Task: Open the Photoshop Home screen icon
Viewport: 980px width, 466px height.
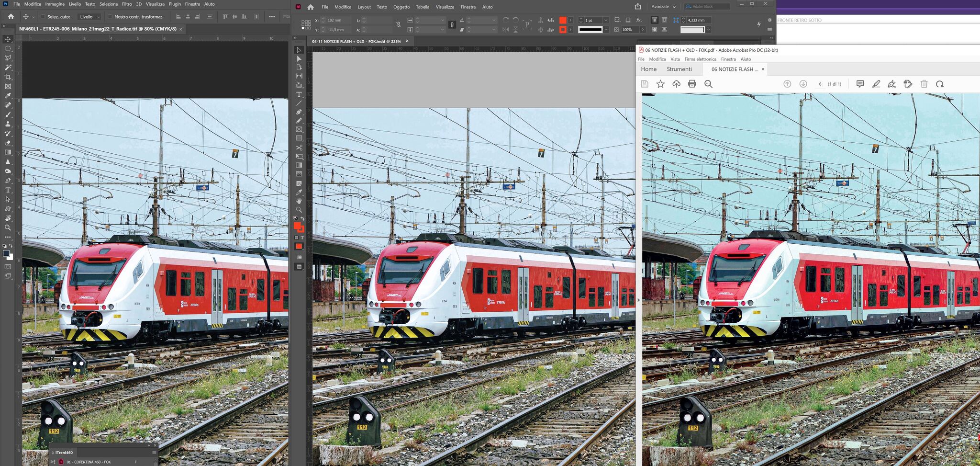Action: pos(11,16)
